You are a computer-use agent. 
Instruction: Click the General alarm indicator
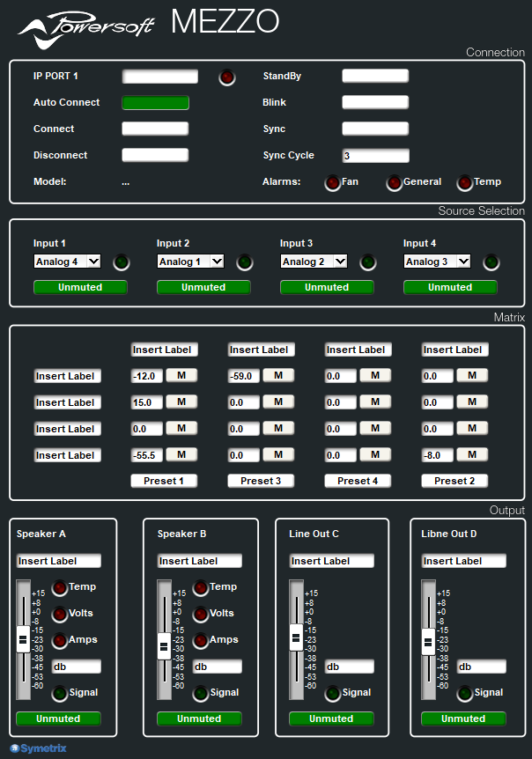click(x=394, y=183)
